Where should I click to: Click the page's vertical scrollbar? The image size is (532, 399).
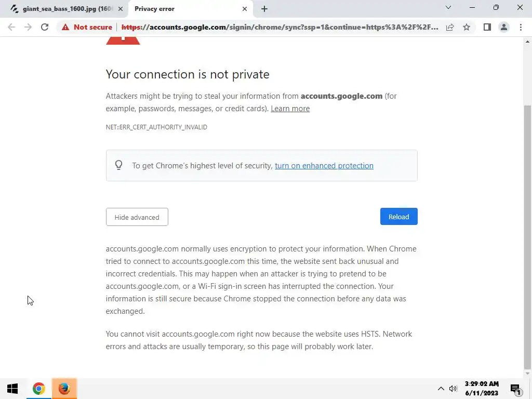[527, 234]
